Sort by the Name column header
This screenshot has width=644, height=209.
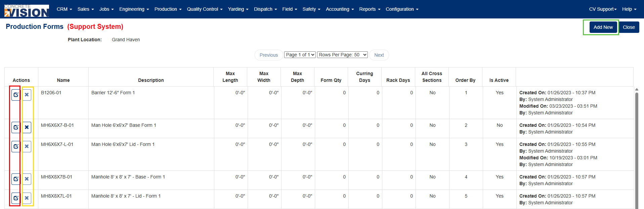63,80
